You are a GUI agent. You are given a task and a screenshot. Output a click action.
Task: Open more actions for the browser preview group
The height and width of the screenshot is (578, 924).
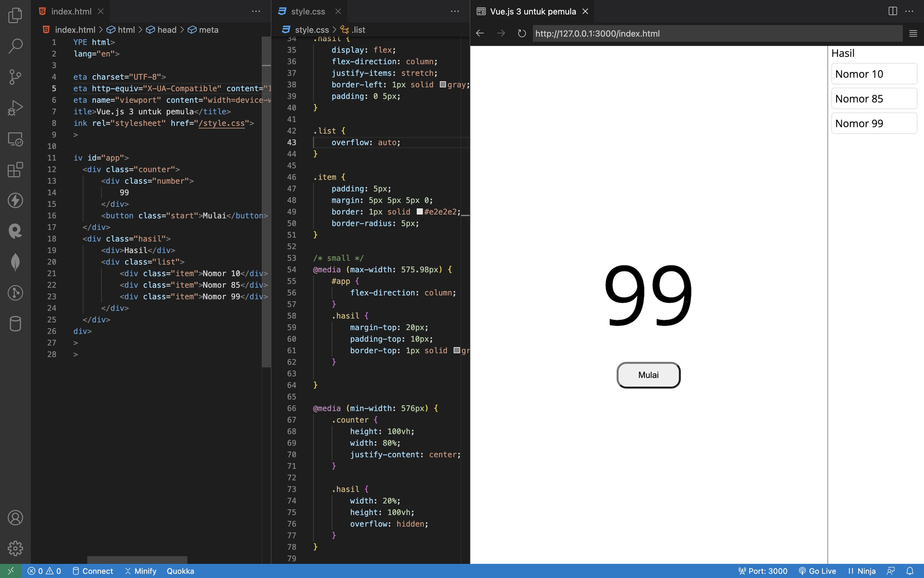tap(909, 11)
